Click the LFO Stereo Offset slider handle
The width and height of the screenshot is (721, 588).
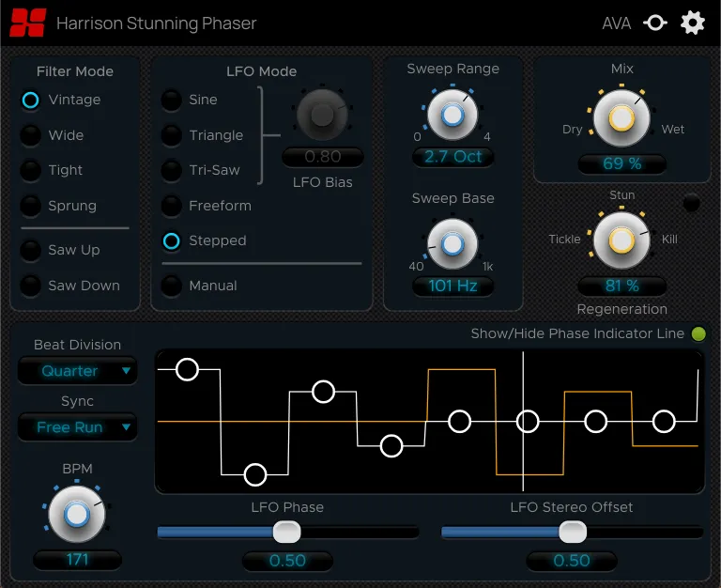coord(573,533)
